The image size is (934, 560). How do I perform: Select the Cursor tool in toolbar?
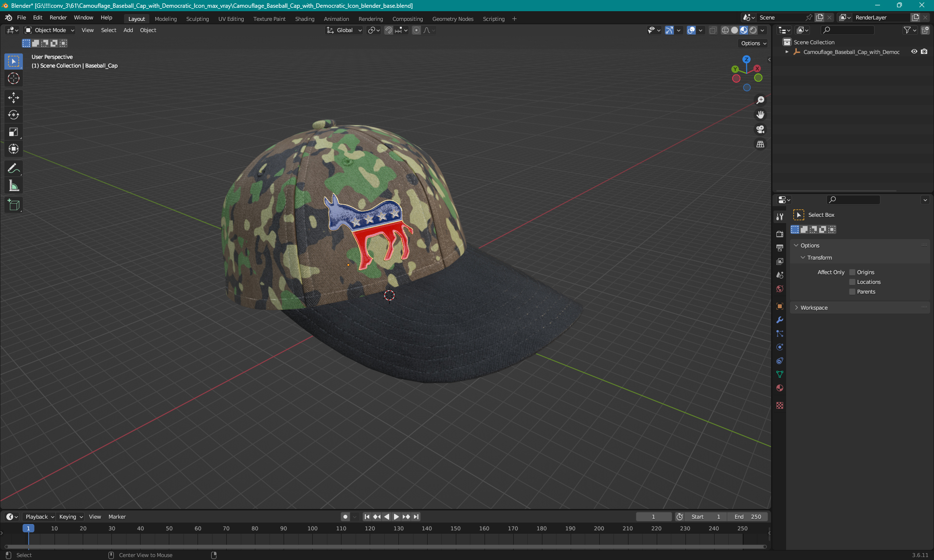[14, 78]
